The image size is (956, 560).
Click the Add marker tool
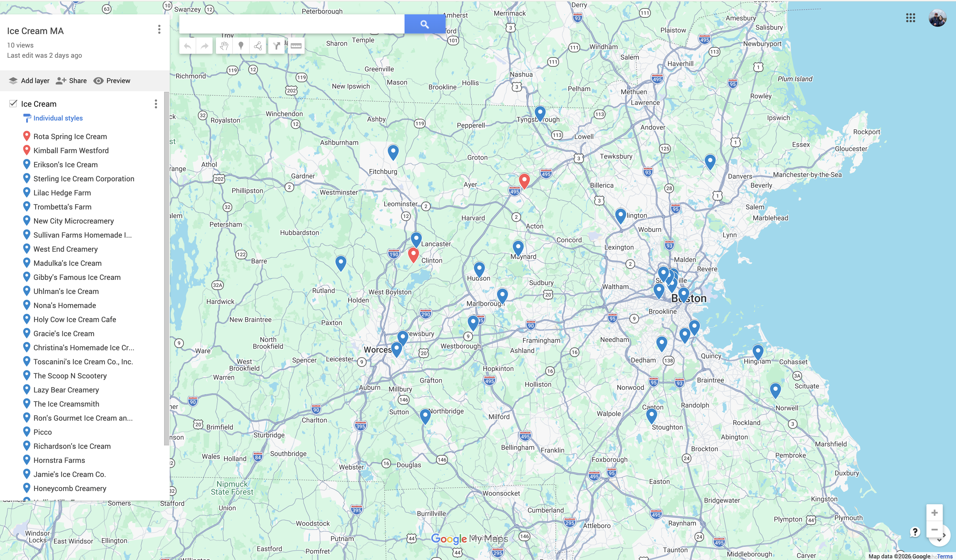[240, 46]
